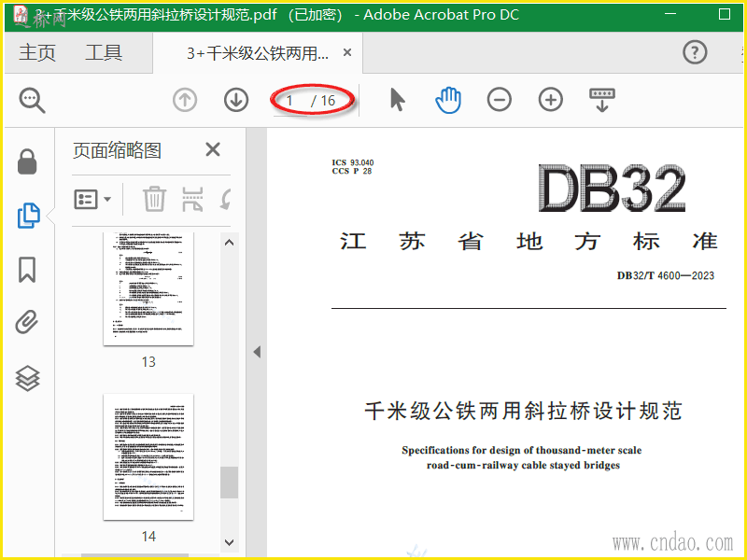Switch to the 主页 tab

[x=37, y=52]
